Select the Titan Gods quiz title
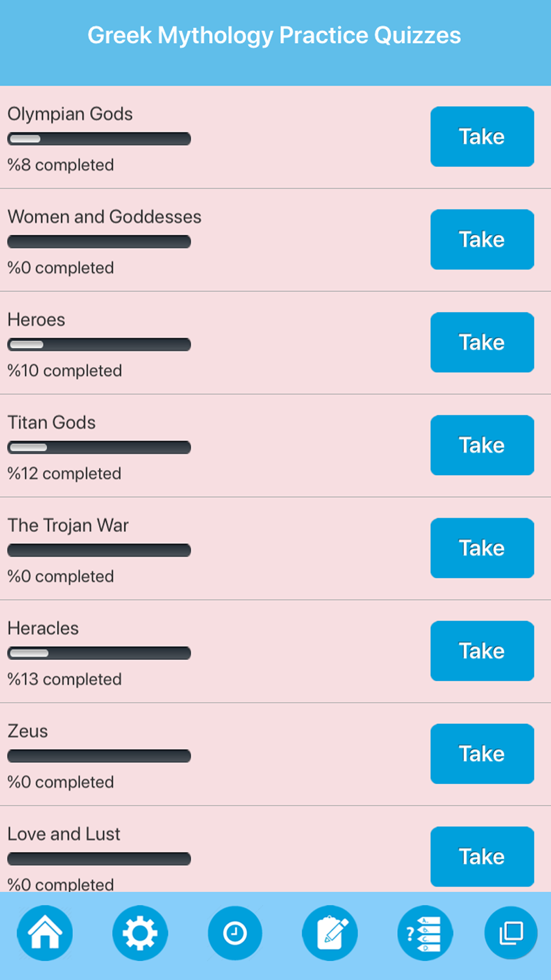The width and height of the screenshot is (551, 980). 51,423
